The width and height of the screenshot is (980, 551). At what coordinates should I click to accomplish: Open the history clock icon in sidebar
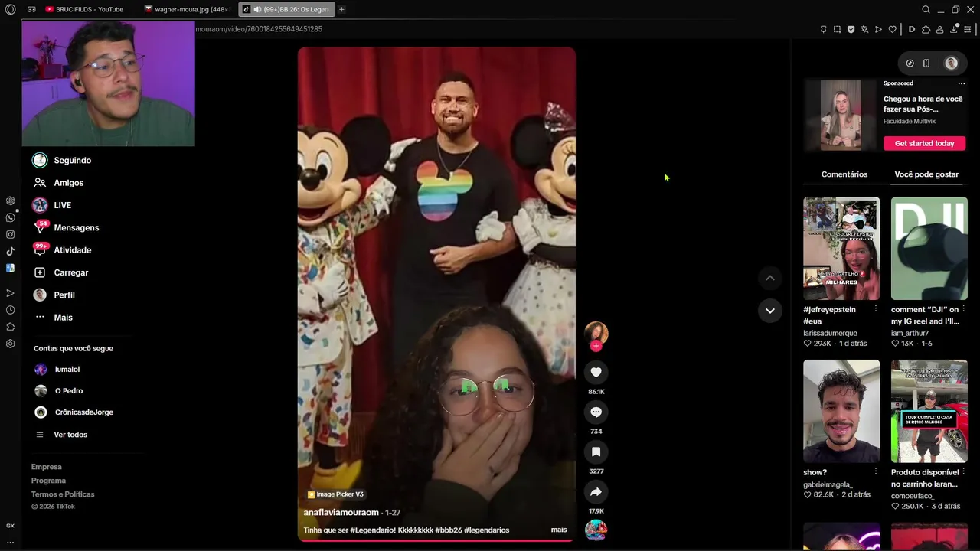coord(10,310)
